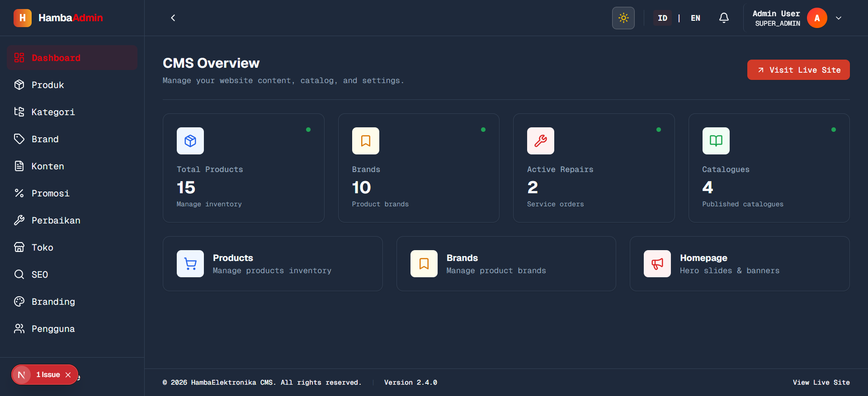Click the Produk box icon
The height and width of the screenshot is (396, 868).
point(19,85)
